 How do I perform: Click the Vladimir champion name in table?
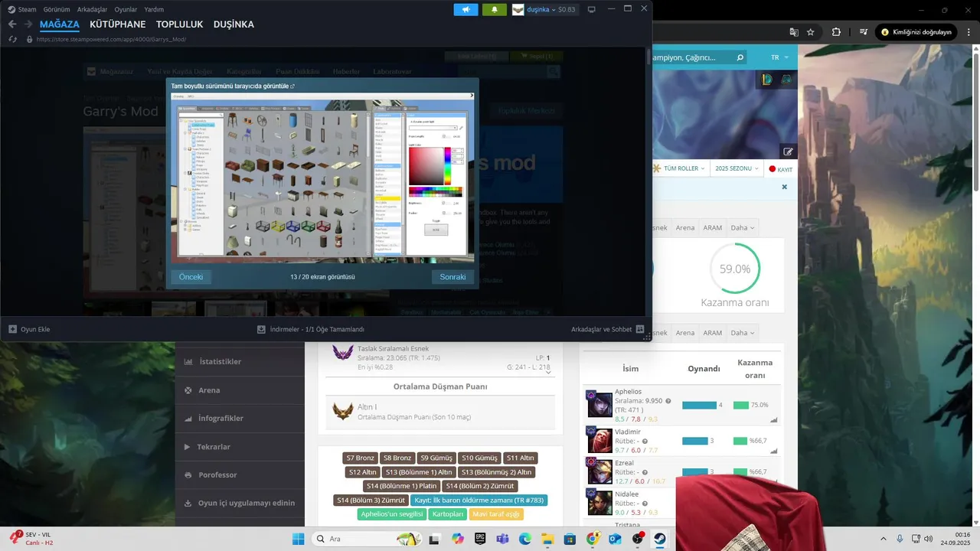point(627,432)
